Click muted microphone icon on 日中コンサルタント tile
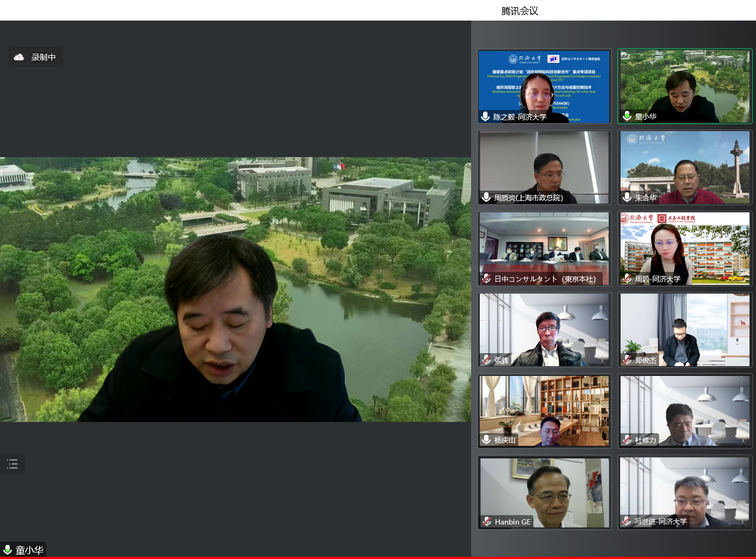This screenshot has width=756, height=559. 486,279
